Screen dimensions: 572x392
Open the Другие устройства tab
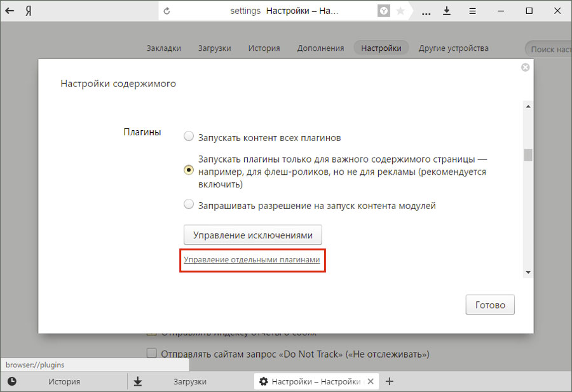tap(453, 48)
